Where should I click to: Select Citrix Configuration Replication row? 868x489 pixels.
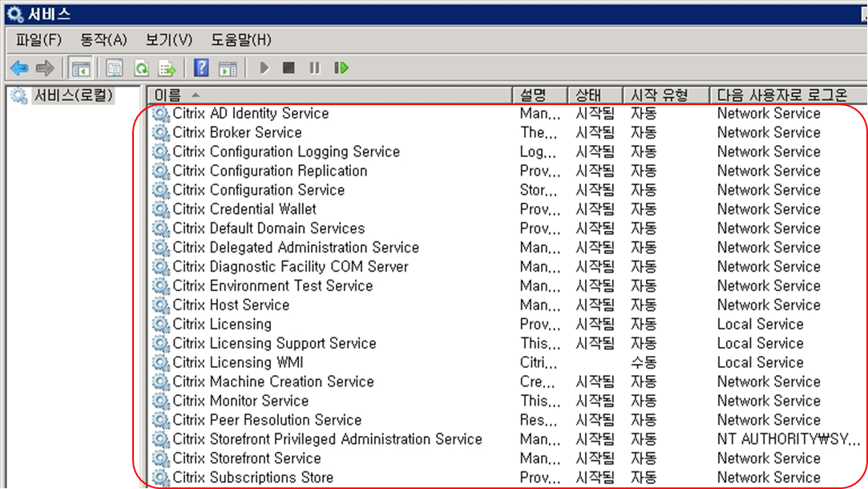pos(507,171)
